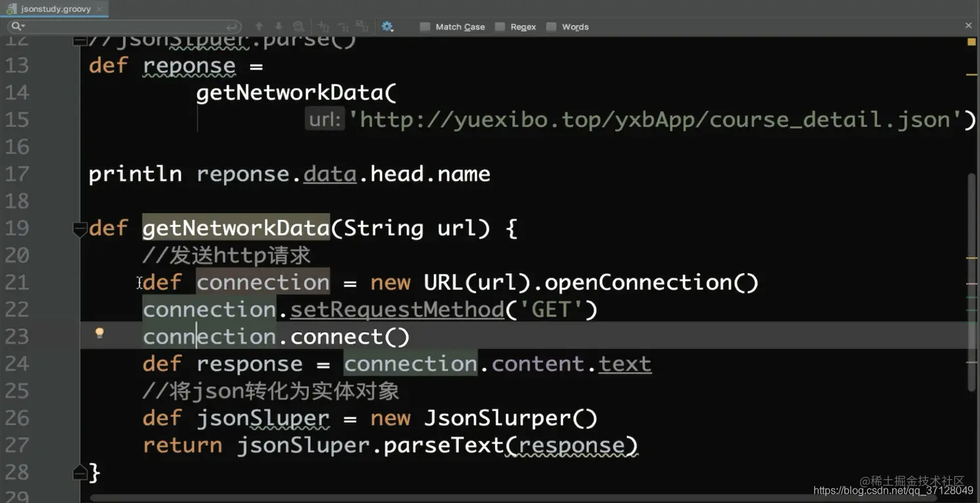Click 'JsonSlurper()' constructor on line 26
The width and height of the screenshot is (980, 503).
point(511,419)
